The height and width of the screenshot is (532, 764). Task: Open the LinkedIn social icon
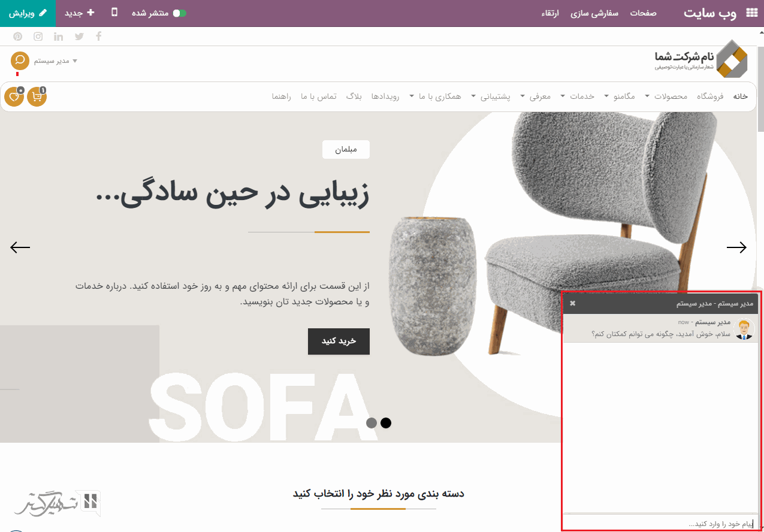(58, 37)
